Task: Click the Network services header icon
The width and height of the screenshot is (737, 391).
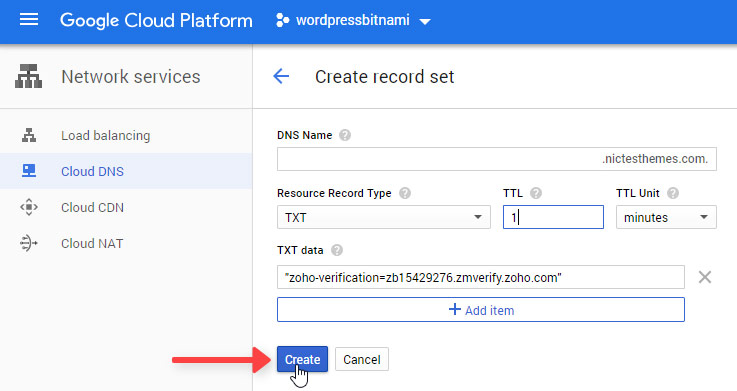Action: click(29, 77)
